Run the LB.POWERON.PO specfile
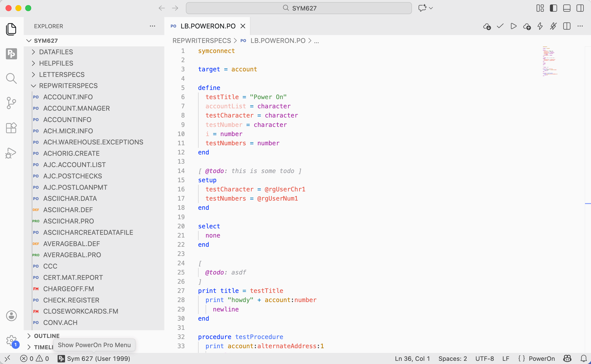591x364 pixels. (x=513, y=26)
